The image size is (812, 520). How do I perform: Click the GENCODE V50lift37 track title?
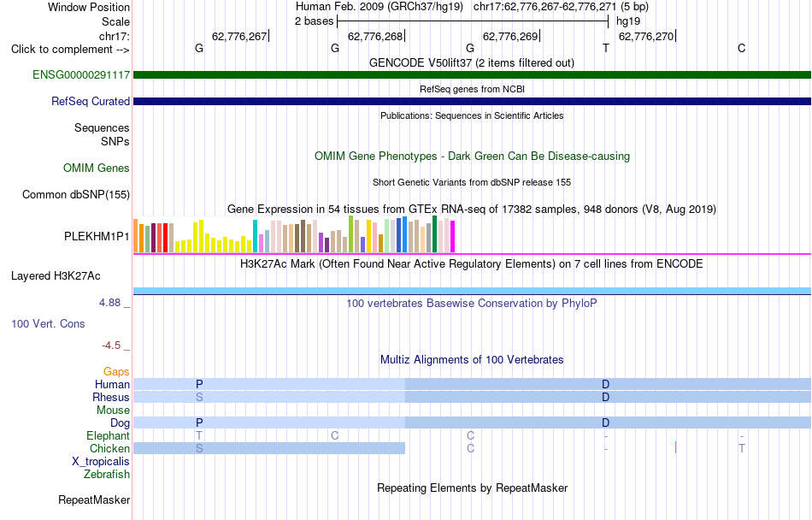tap(471, 62)
